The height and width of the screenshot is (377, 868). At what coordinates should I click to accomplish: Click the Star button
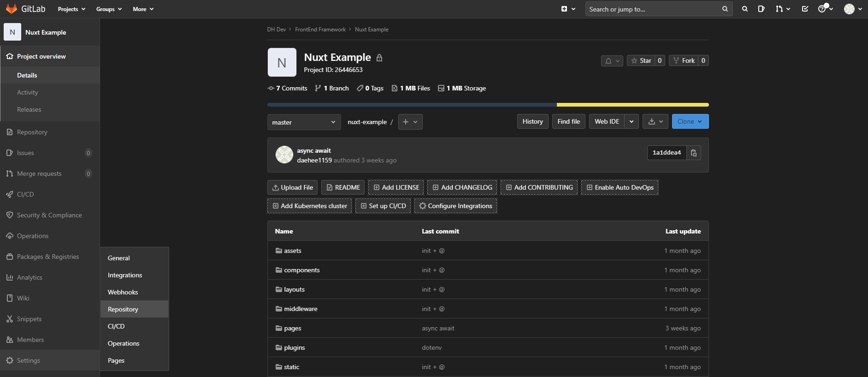[641, 60]
